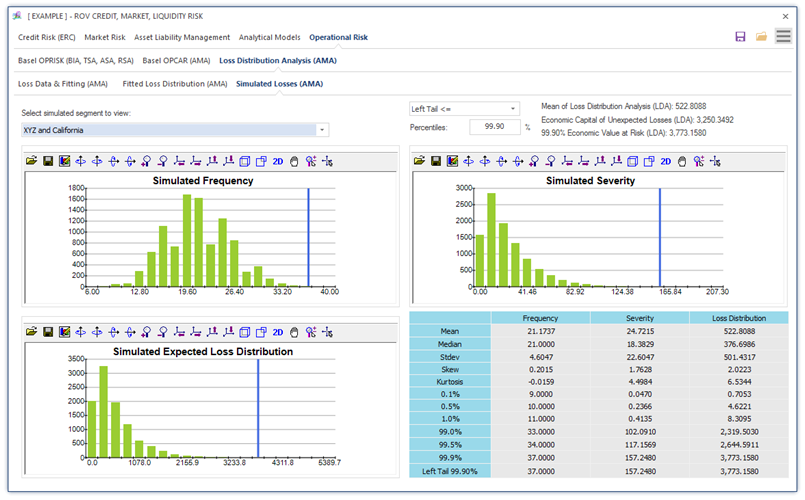The image size is (805, 500).
Task: Toggle 2D view in Simulated Severity toolbar
Action: pyautogui.click(x=665, y=162)
